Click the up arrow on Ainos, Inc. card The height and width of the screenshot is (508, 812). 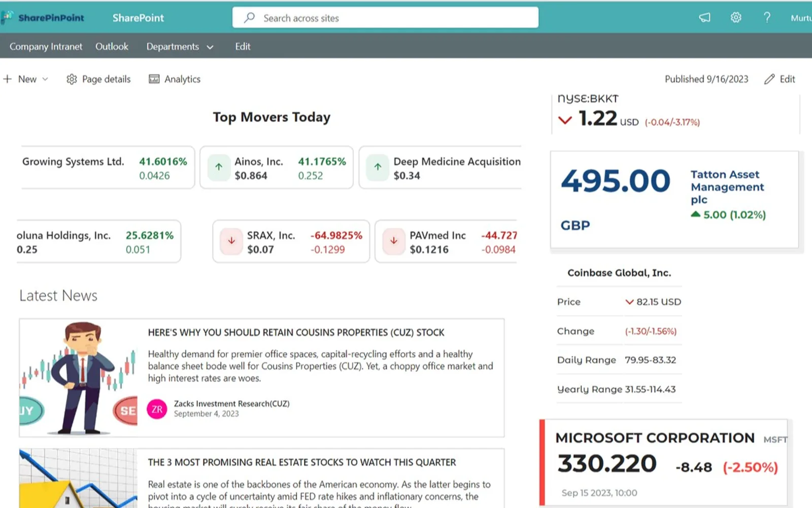[219, 167]
